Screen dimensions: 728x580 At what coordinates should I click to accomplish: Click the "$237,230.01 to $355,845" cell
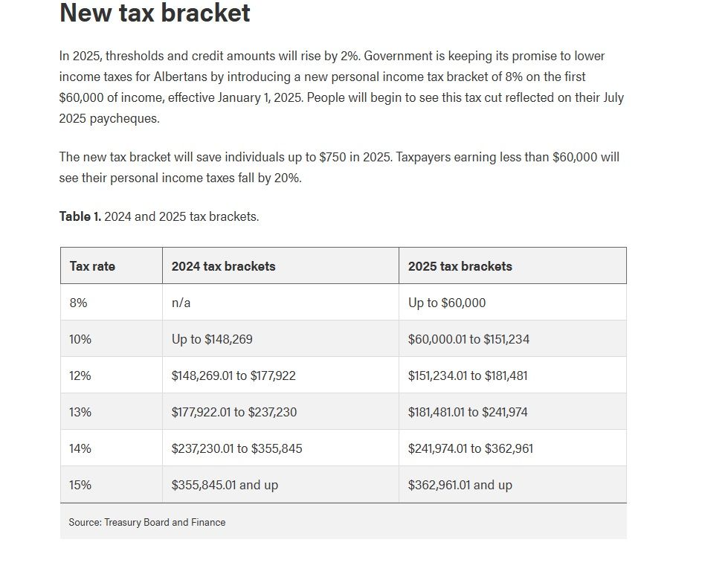pyautogui.click(x=236, y=448)
